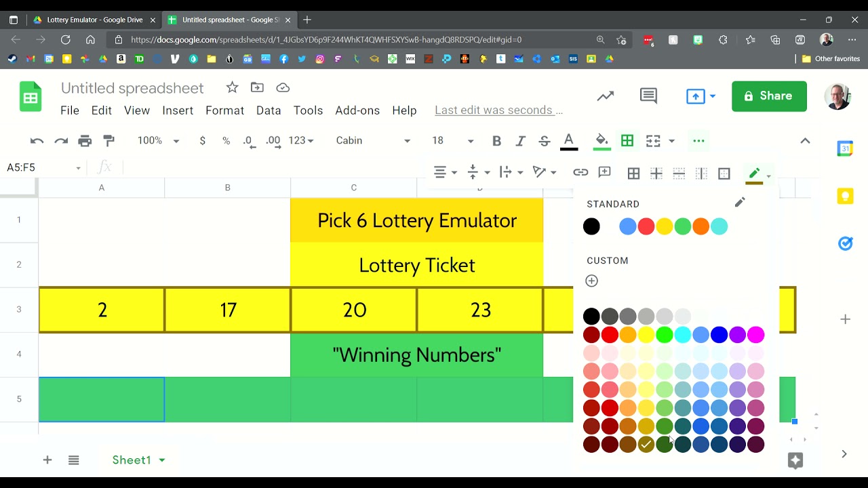
Task: Apply inner borders option
Action: [656, 174]
